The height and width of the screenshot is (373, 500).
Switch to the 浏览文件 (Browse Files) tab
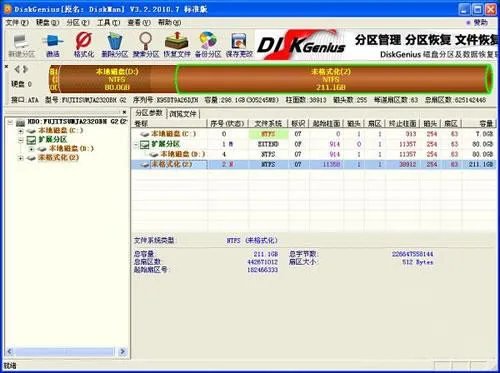(x=183, y=114)
